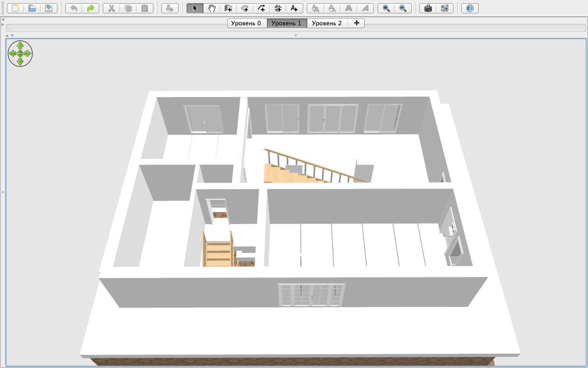Create a photo with the camera icon
The height and width of the screenshot is (368, 588).
pos(428,8)
